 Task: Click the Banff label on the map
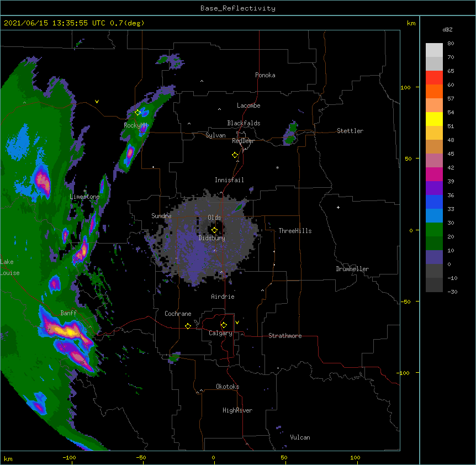point(68,313)
